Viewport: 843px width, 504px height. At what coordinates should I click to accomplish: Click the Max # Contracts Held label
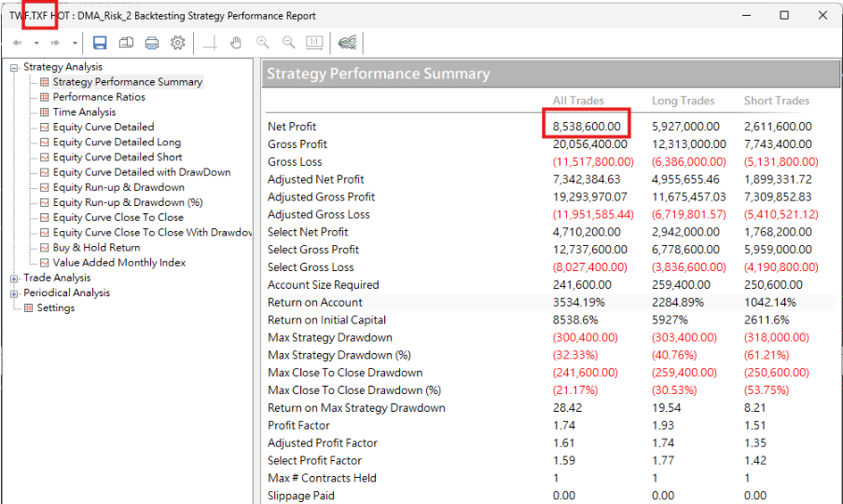tap(322, 478)
